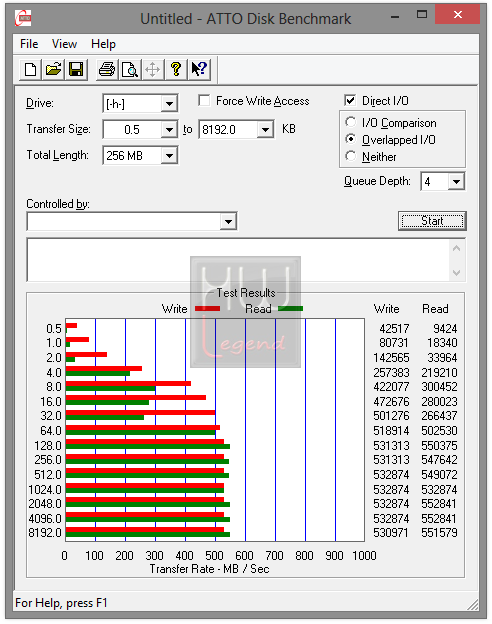Open the ending Transfer Size 8192.0 dropdown
492x624 pixels.
coord(265,130)
